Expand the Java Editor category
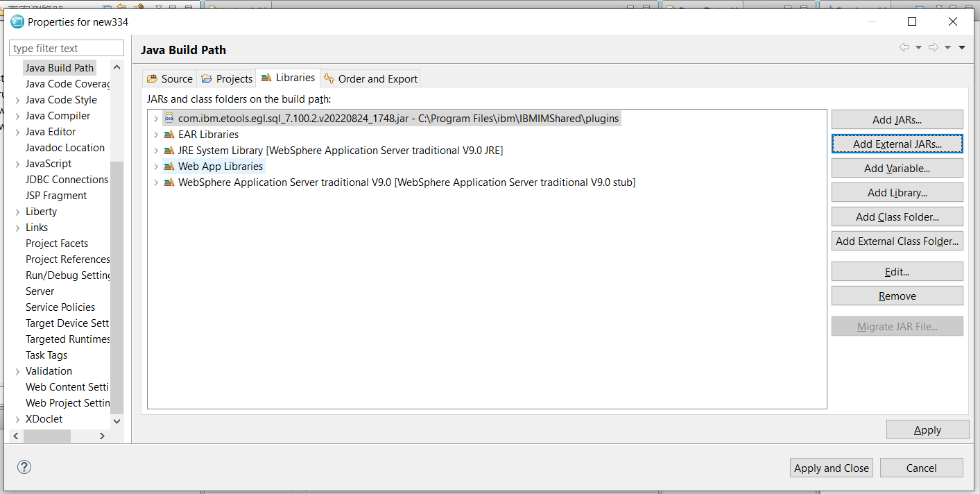This screenshot has width=980, height=494. click(17, 132)
